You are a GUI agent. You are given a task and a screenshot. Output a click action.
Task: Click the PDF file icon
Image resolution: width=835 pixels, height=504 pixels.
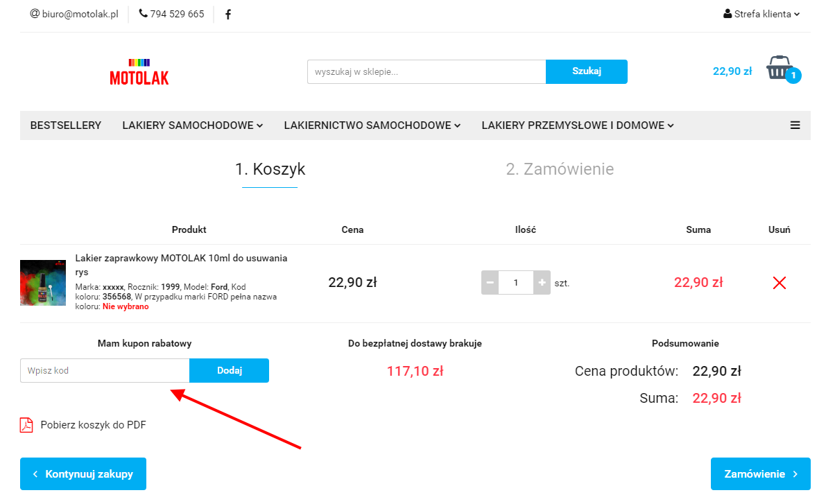26,425
